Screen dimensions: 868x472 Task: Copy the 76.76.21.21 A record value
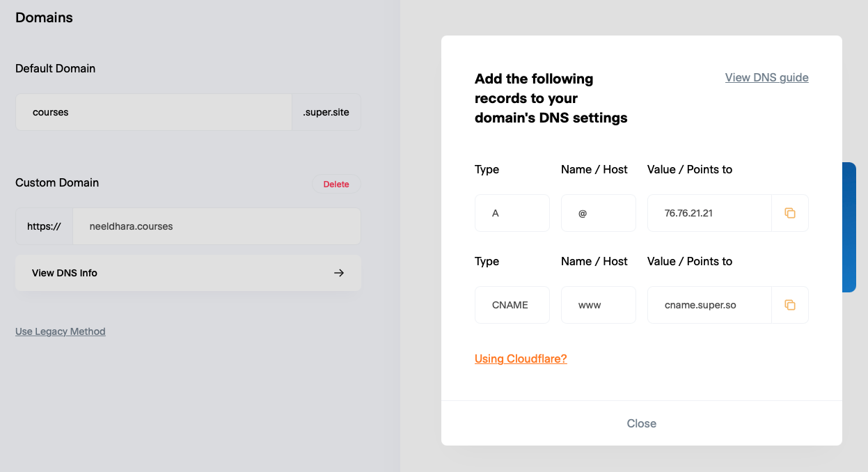(x=790, y=213)
